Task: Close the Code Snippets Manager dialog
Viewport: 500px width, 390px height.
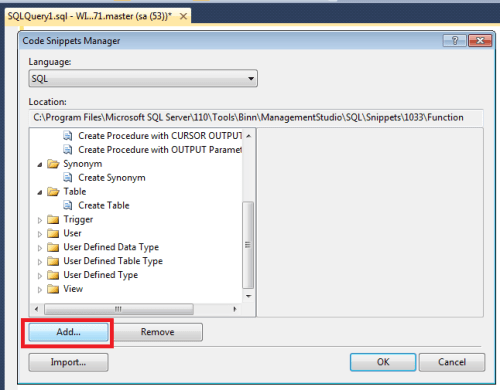Action: (x=480, y=41)
